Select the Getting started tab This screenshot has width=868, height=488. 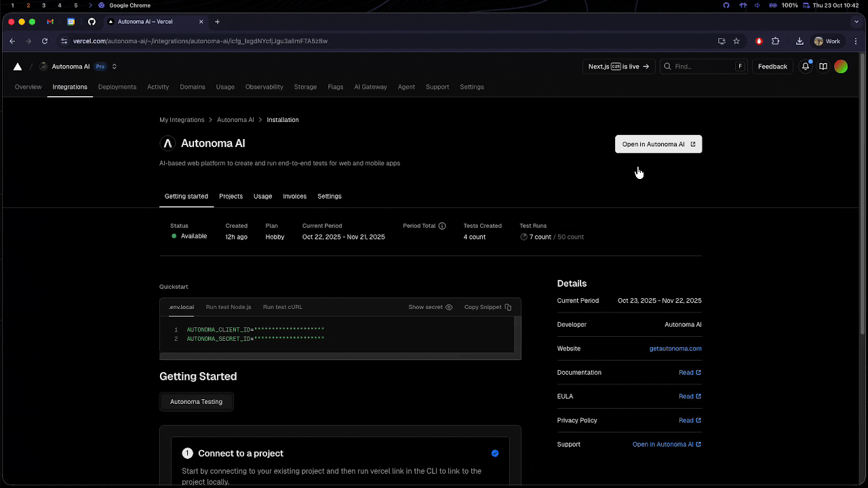click(x=186, y=196)
